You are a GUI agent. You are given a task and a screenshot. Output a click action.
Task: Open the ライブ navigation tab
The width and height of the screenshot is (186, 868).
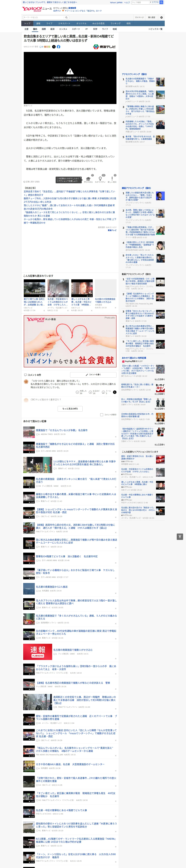click(x=49, y=24)
